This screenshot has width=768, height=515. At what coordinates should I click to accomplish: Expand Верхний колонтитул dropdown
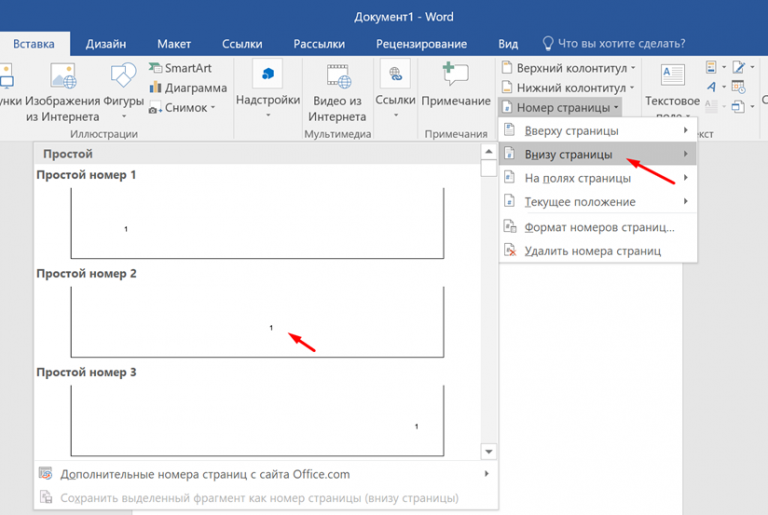tap(567, 68)
